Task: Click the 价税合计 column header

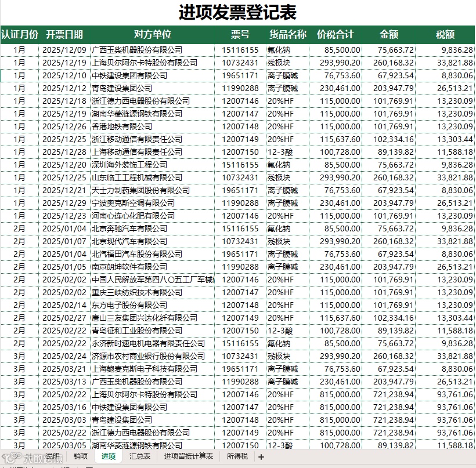Action: point(336,35)
